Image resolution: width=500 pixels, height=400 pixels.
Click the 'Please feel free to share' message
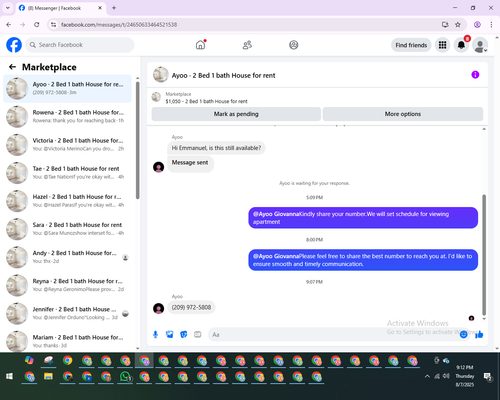[363, 260]
